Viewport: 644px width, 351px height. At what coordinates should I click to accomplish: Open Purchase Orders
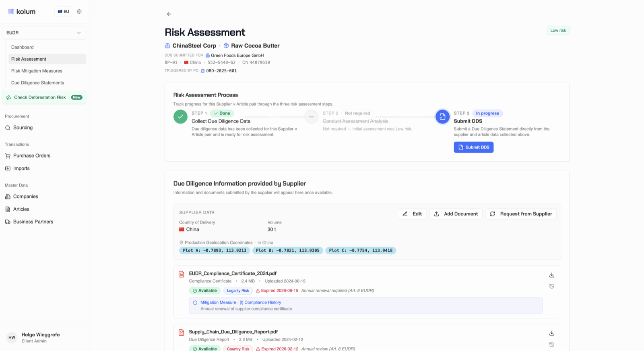point(32,156)
